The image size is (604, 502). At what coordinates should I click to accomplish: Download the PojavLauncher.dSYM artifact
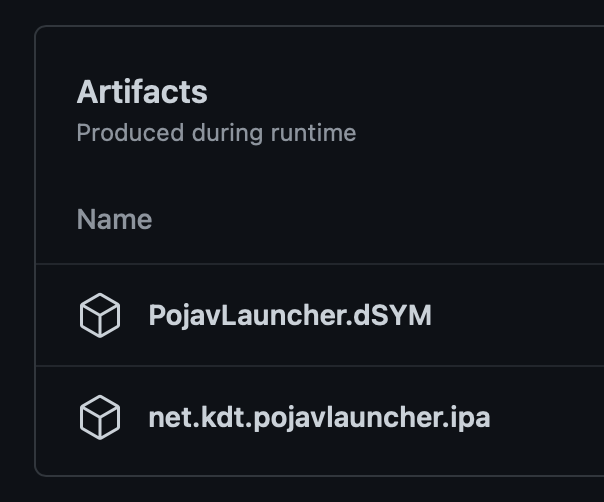tap(290, 316)
